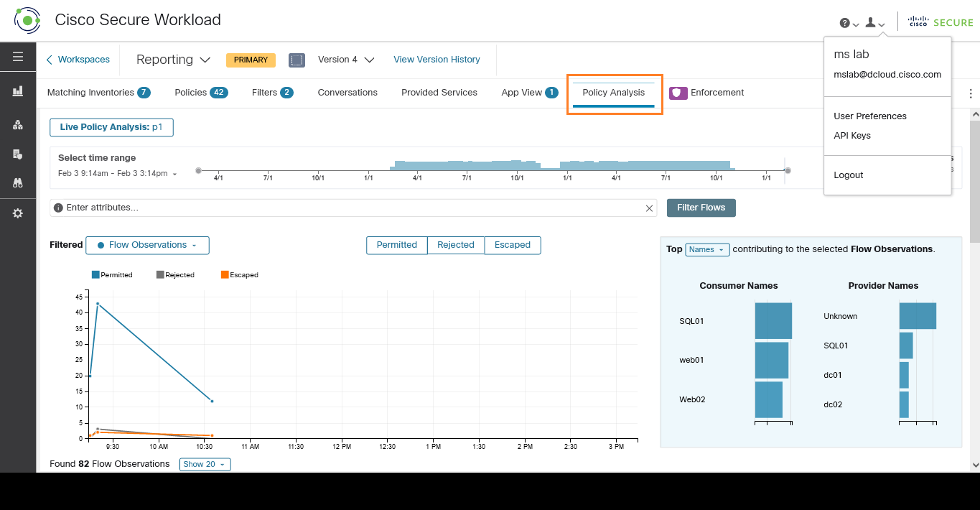This screenshot has width=980, height=510.
Task: Click the left time range slider handle
Action: (198, 170)
